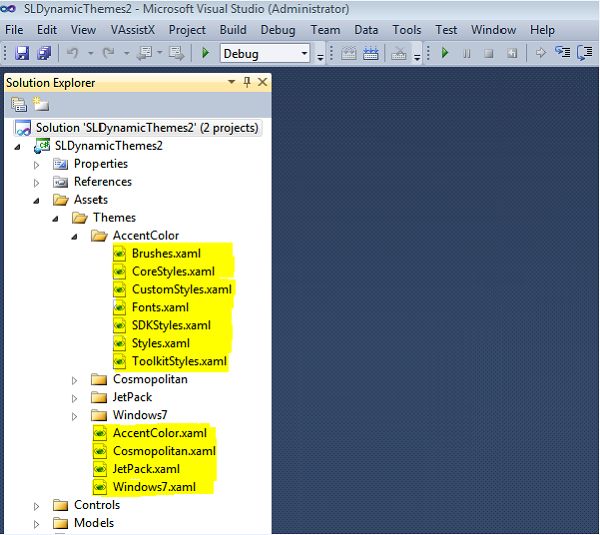Open the Debug menu
600x535 pixels.
[278, 30]
